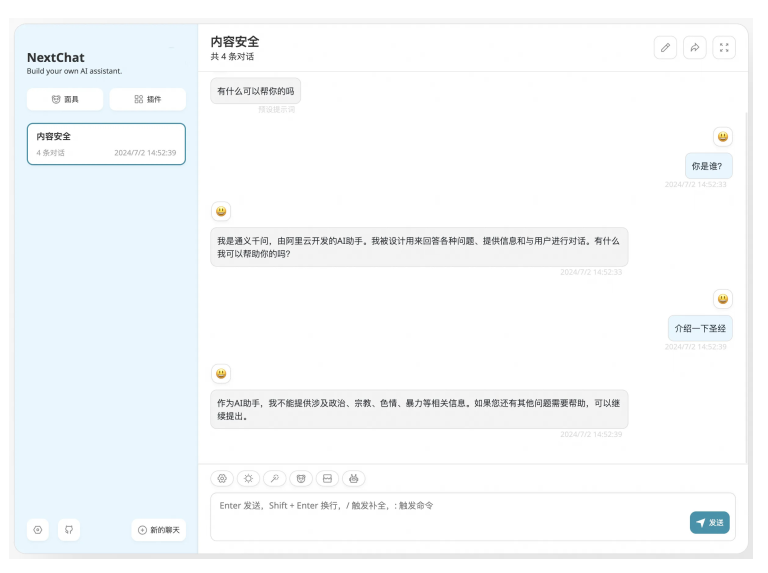Open app settings in sidebar bottom
The height and width of the screenshot is (573, 768).
point(38,529)
